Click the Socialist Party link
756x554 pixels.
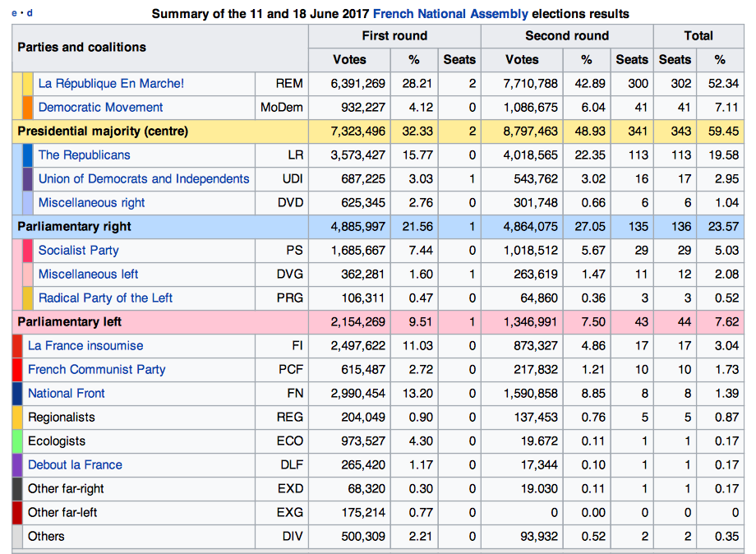(x=78, y=250)
